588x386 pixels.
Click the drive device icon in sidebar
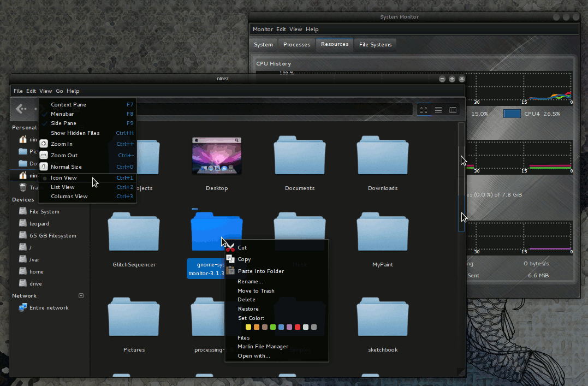point(23,283)
